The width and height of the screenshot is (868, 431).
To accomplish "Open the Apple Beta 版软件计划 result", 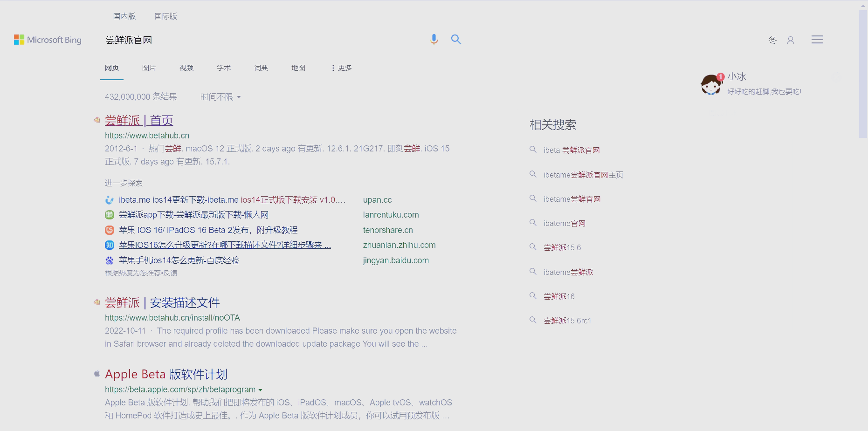I will pyautogui.click(x=166, y=374).
